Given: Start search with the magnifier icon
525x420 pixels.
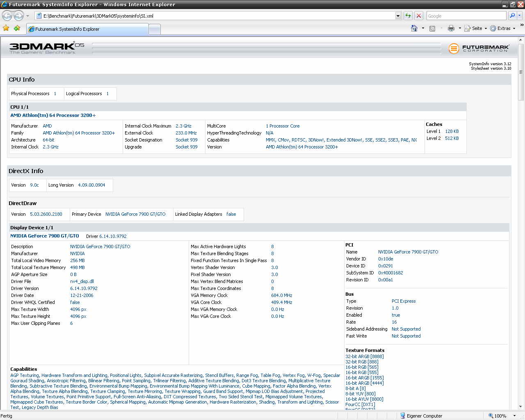Looking at the screenshot, I should click(512, 16).
